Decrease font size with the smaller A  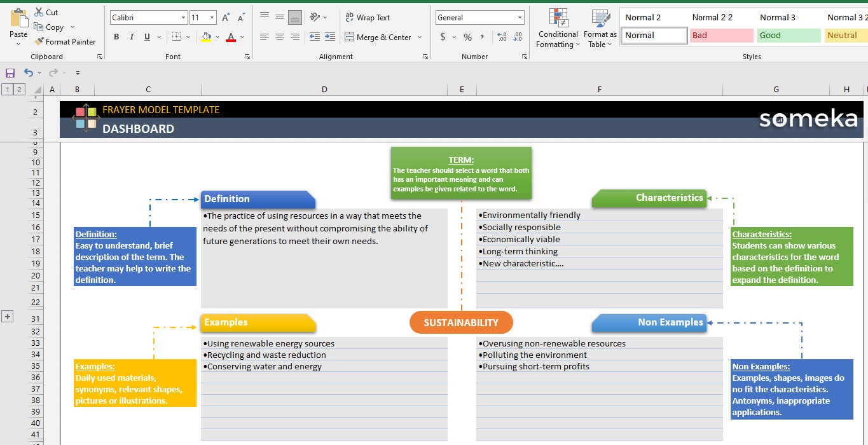(240, 18)
